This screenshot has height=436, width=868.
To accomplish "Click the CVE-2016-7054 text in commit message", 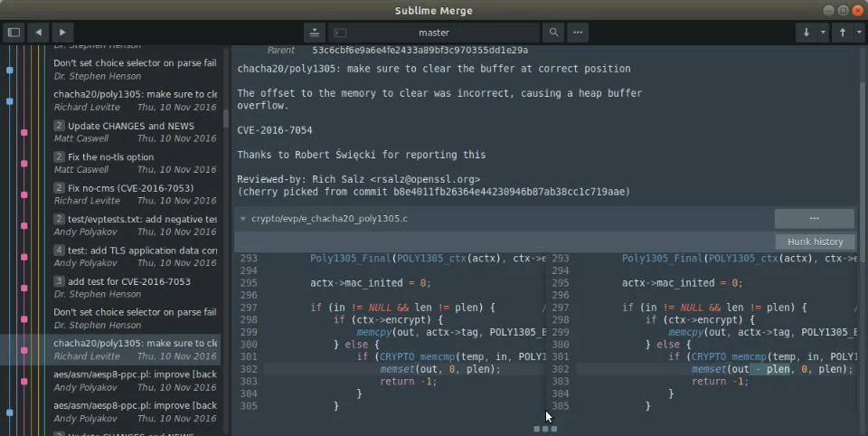I will coord(275,130).
